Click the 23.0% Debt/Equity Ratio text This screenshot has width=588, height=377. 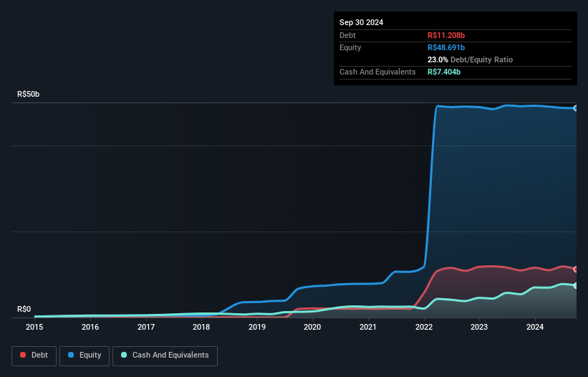pyautogui.click(x=470, y=59)
